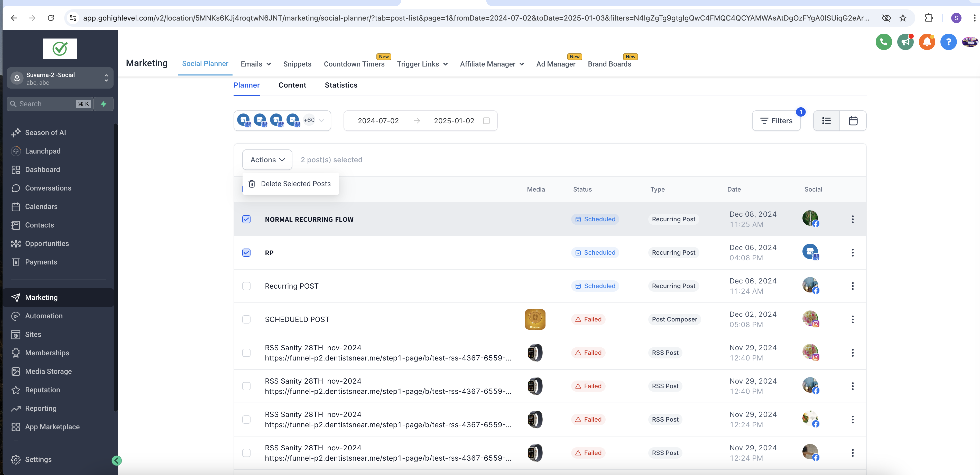Open three-dot menu for RP post
The image size is (980, 475).
click(x=853, y=253)
